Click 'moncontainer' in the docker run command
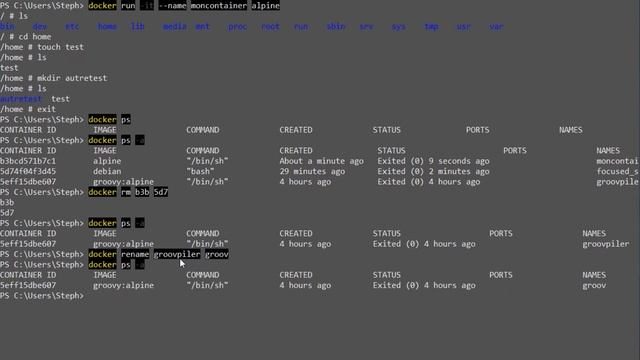Viewport: 640px width, 360px height. pos(219,6)
